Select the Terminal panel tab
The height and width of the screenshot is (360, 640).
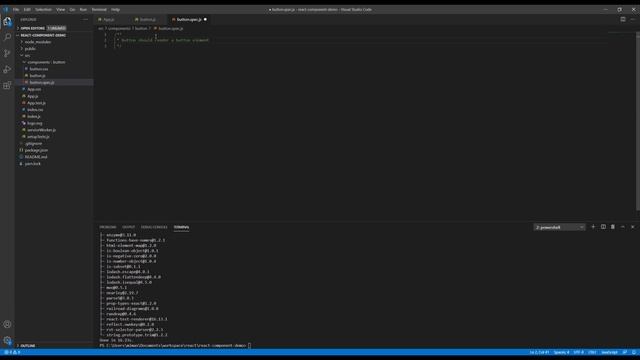point(181,227)
